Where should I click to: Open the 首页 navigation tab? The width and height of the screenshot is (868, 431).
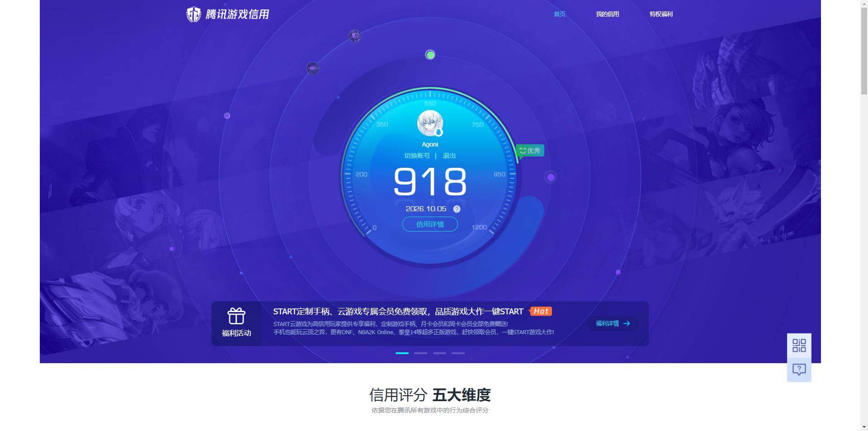tap(560, 14)
